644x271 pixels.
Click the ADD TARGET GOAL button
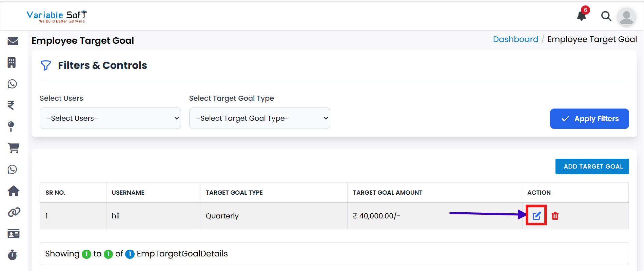click(x=592, y=167)
